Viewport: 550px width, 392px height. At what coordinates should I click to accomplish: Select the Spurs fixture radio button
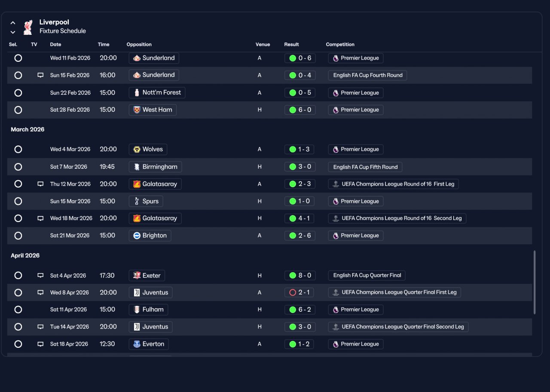pyautogui.click(x=18, y=201)
